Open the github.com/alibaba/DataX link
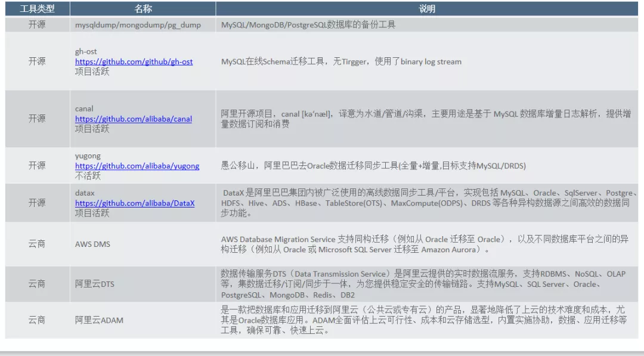 pyautogui.click(x=135, y=203)
